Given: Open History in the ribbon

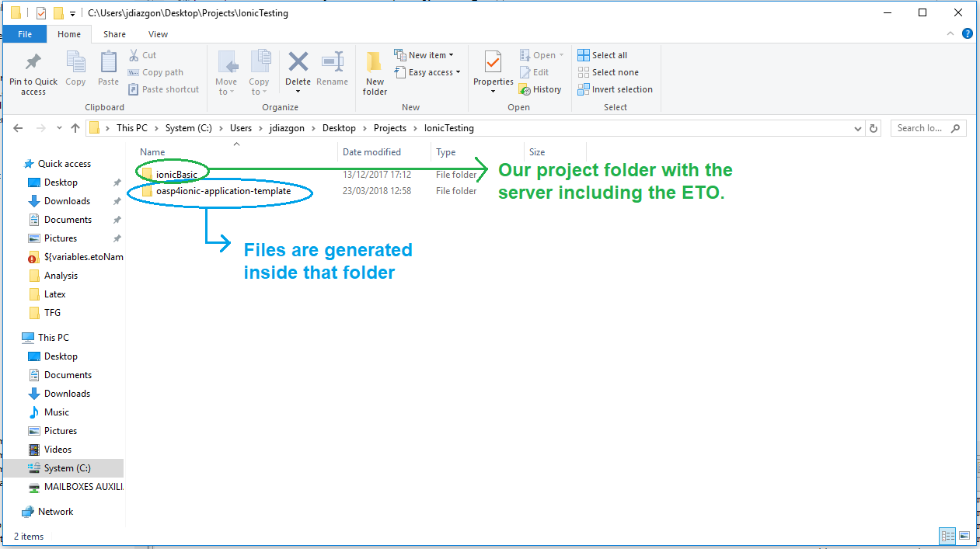Looking at the screenshot, I should (540, 89).
